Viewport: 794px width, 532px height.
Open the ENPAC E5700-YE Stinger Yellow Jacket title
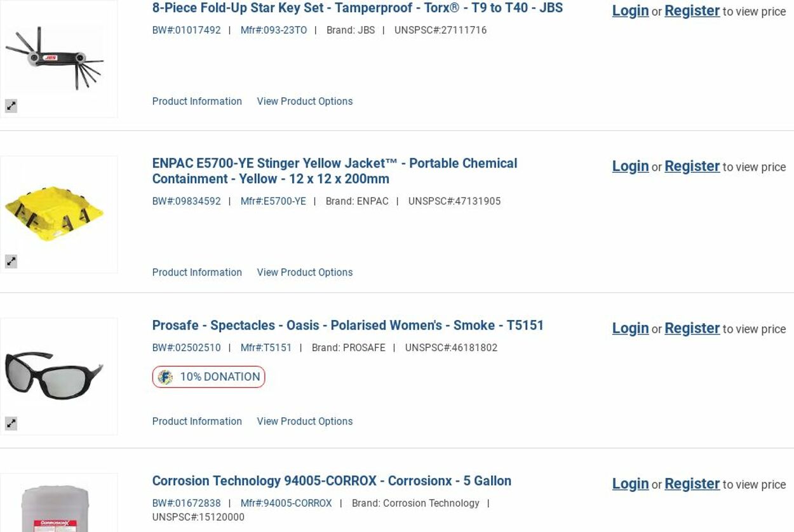point(334,171)
